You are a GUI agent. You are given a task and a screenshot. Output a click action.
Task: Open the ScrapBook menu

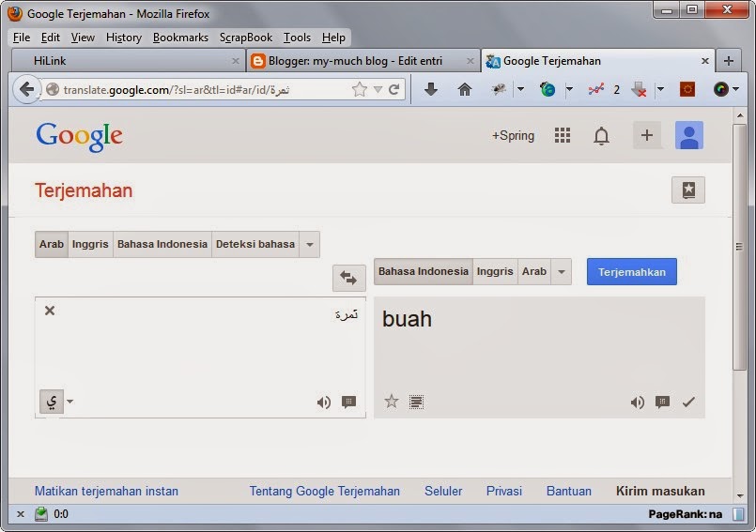click(246, 38)
